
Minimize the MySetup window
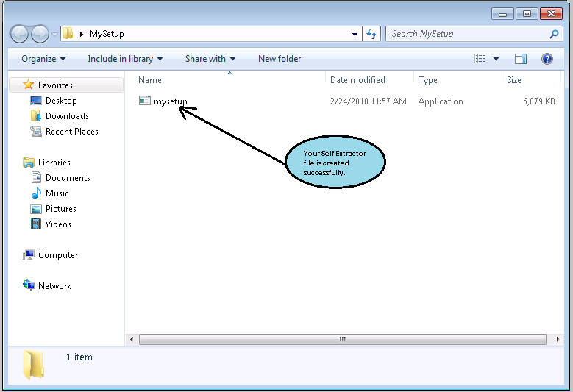(503, 14)
